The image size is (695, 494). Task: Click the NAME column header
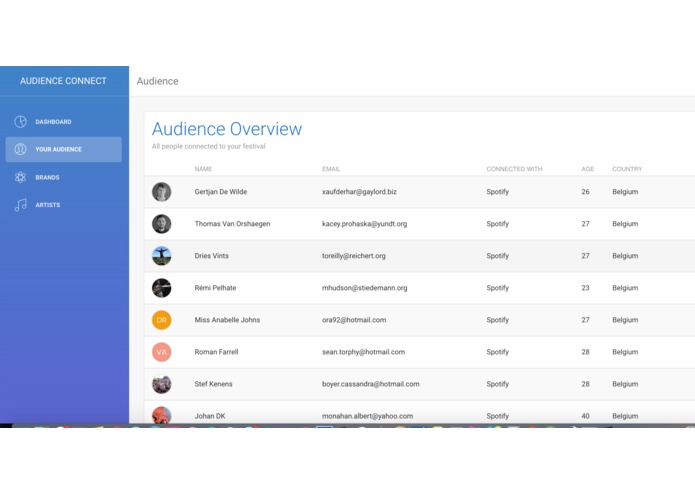tap(203, 169)
